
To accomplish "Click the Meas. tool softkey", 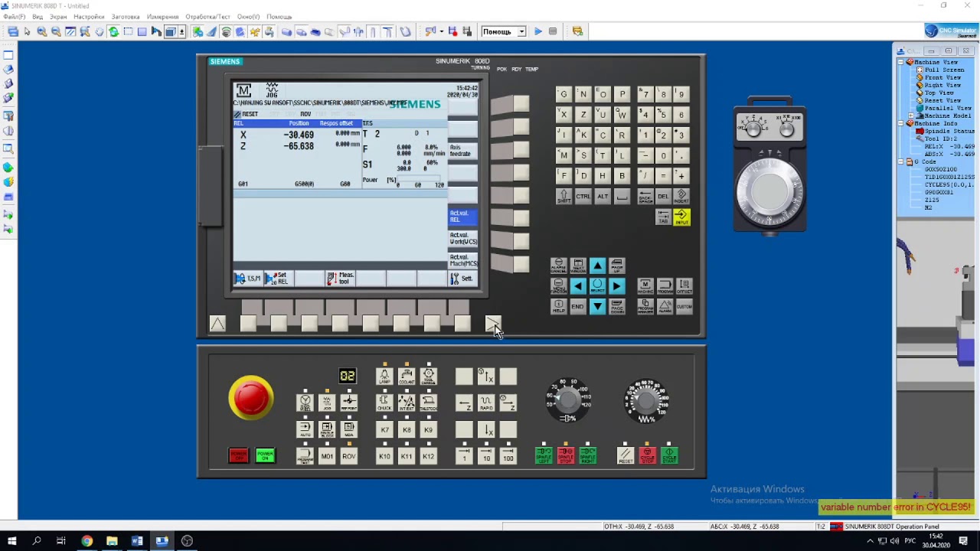I will pyautogui.click(x=340, y=279).
